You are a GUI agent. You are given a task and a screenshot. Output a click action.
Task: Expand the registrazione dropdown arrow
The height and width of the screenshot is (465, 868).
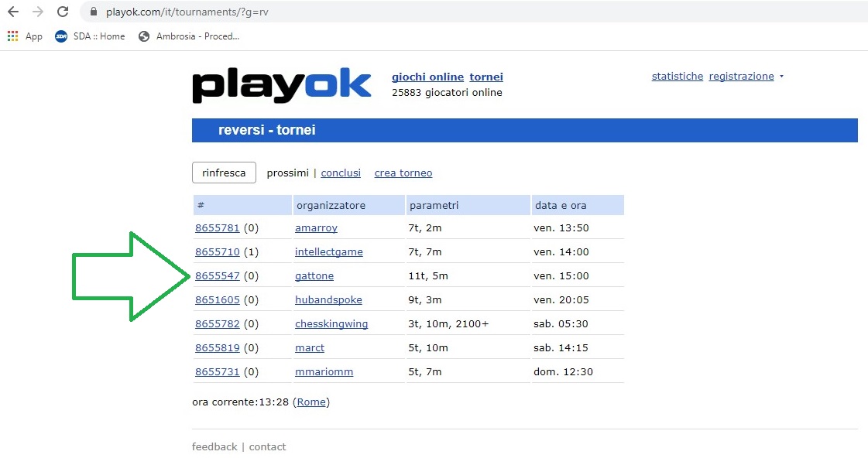pyautogui.click(x=781, y=77)
